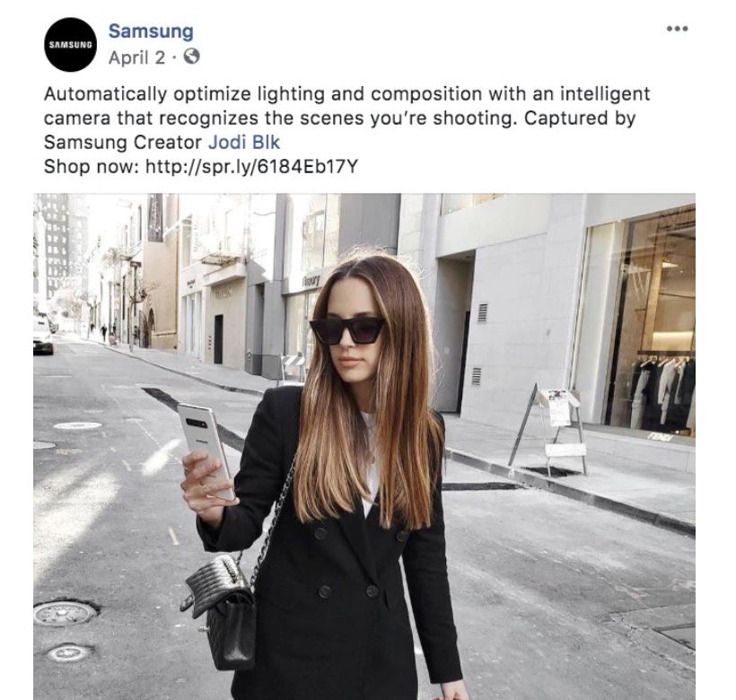Click the Shop now label text

[x=92, y=167]
